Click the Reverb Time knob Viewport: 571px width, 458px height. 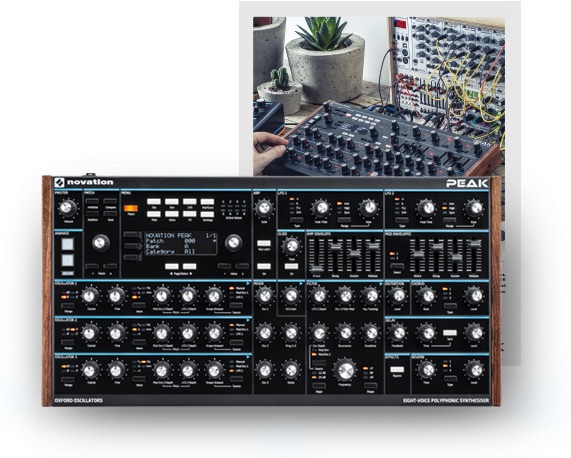426,370
